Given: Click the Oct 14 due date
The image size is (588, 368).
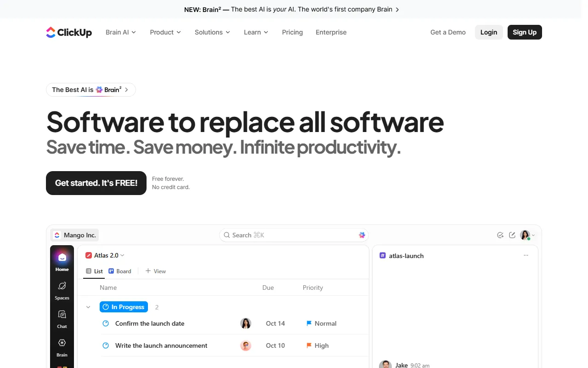Looking at the screenshot, I should [275, 323].
